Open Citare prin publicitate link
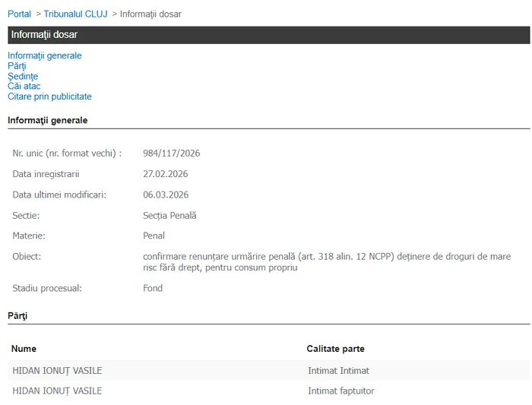This screenshot has height=405, width=532. point(49,97)
